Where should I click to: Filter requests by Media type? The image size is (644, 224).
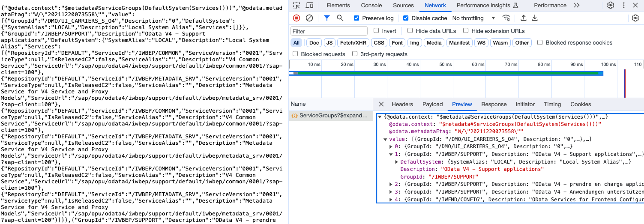(x=434, y=42)
